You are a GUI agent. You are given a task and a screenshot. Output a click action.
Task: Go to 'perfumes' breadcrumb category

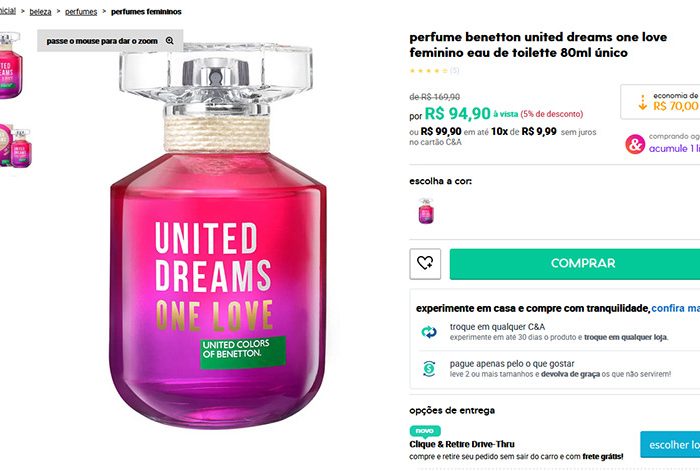tap(81, 12)
